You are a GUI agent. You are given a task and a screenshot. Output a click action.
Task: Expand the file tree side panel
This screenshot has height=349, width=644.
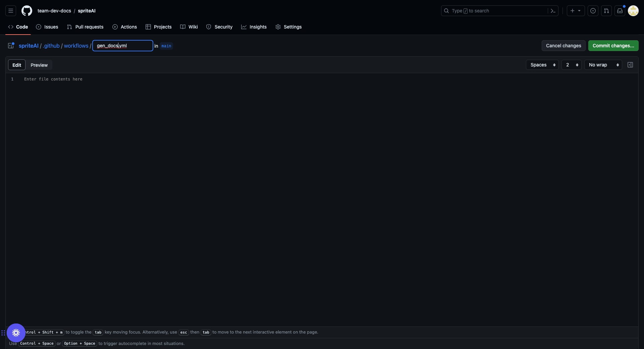point(11,46)
